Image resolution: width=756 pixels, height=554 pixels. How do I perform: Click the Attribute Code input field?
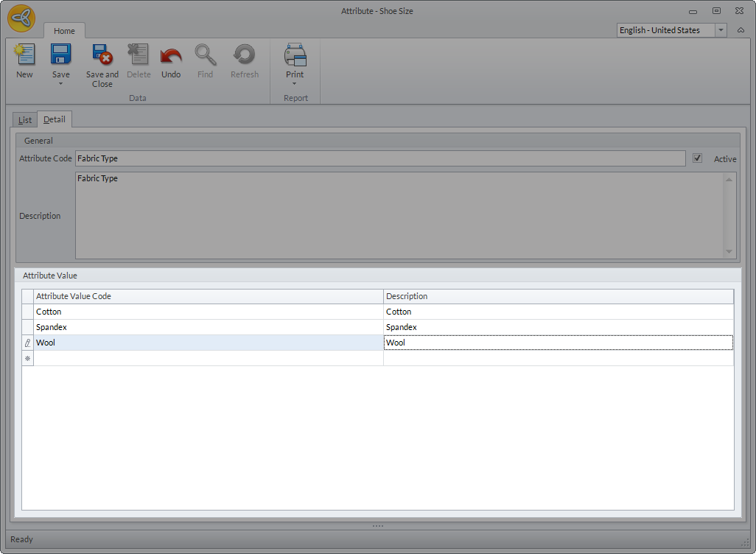379,158
